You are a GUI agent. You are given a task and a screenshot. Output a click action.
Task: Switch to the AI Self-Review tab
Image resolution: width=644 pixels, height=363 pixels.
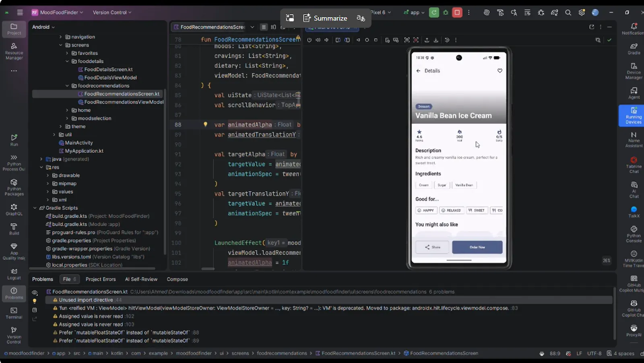click(x=141, y=279)
